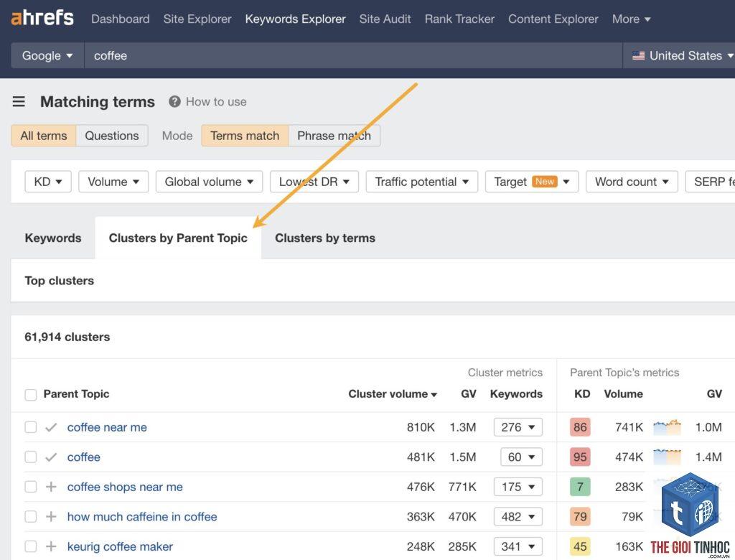The height and width of the screenshot is (560, 735).
Task: Open the coffee near me cluster link
Action: (107, 427)
